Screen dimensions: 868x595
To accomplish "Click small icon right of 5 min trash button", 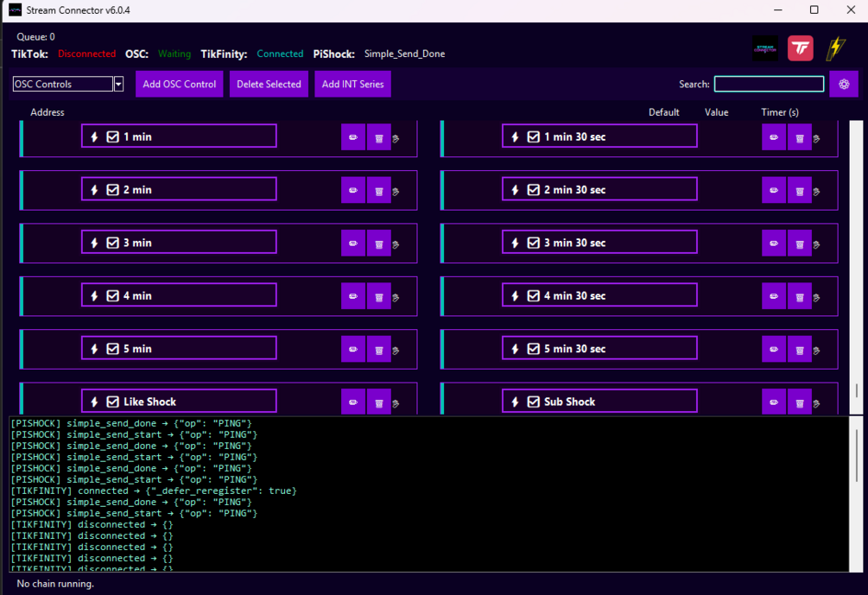I will coord(396,351).
